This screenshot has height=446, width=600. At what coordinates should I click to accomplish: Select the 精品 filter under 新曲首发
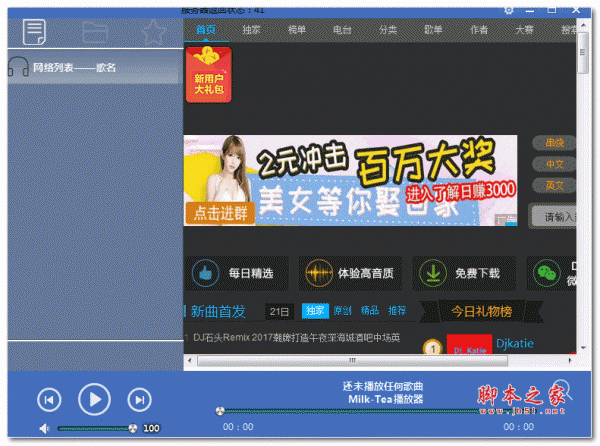[370, 311]
